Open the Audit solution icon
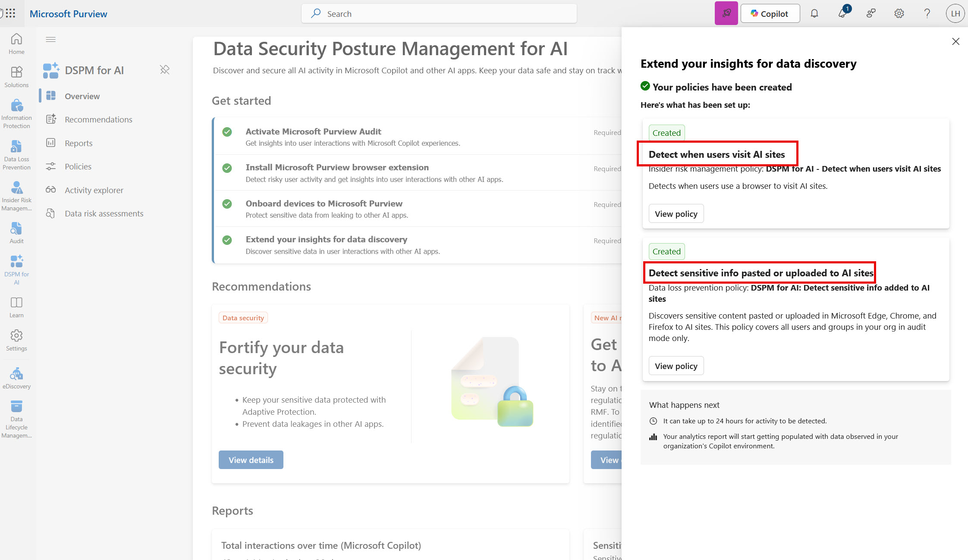968x560 pixels. coord(16,233)
